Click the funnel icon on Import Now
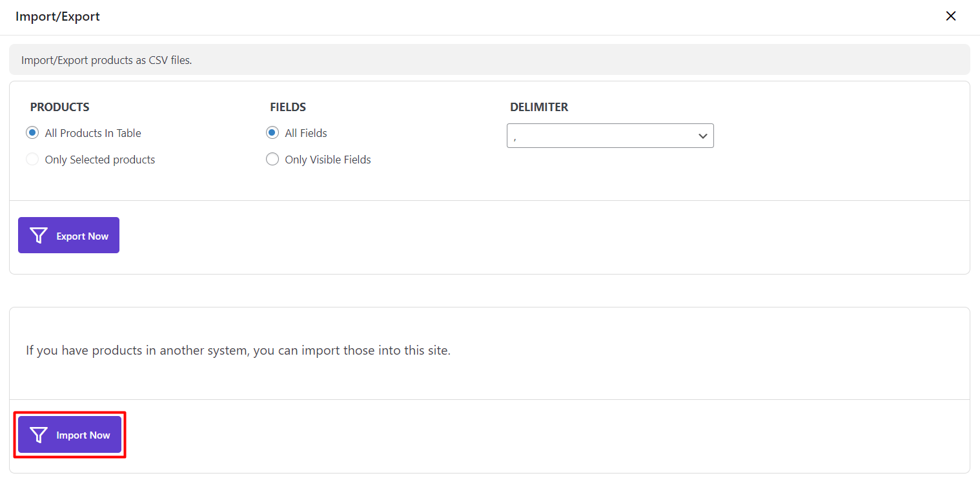980x500 pixels. (x=39, y=435)
